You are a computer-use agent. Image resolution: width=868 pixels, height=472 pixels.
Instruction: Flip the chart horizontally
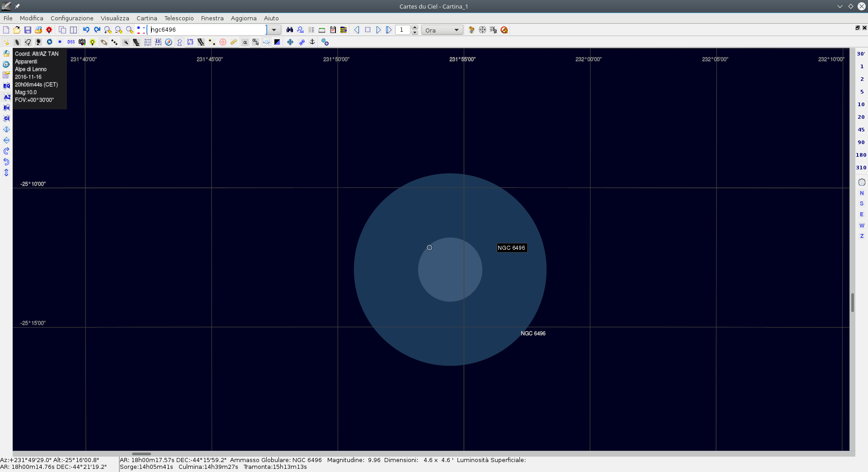(6, 129)
